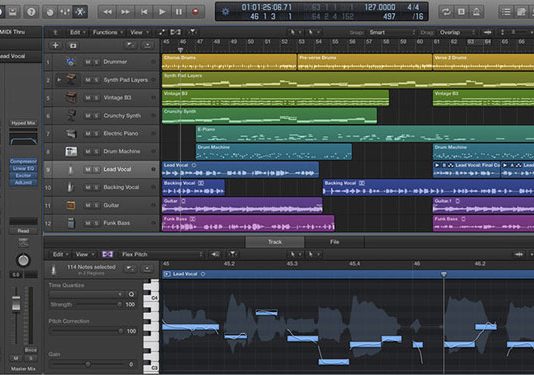Image resolution: width=534 pixels, height=375 pixels.
Task: Switch to the Track tab in editor
Action: (x=274, y=242)
